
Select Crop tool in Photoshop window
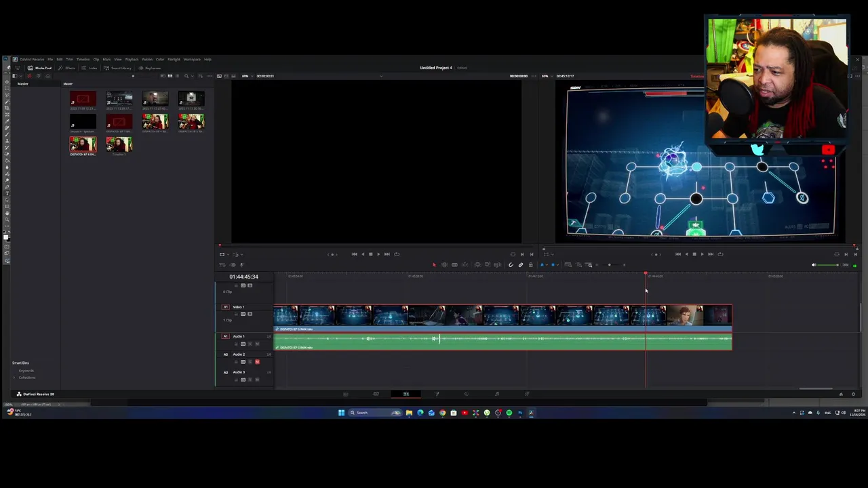7,108
